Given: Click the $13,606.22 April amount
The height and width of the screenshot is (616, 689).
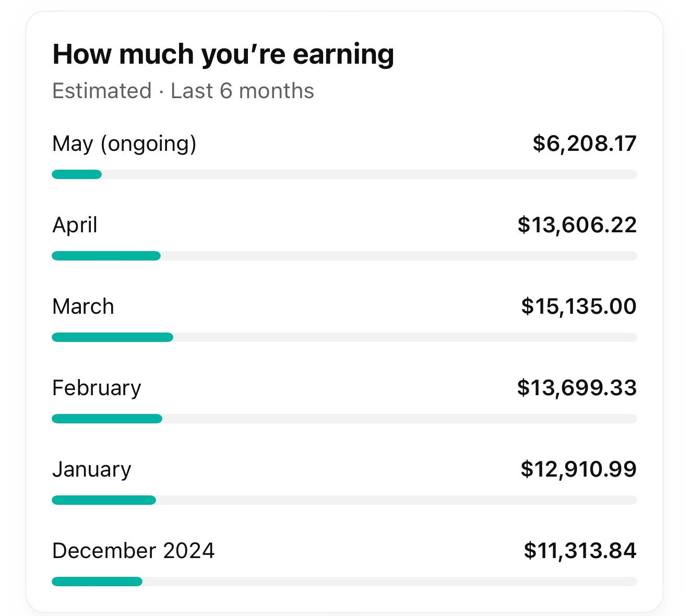Looking at the screenshot, I should pos(577,225).
